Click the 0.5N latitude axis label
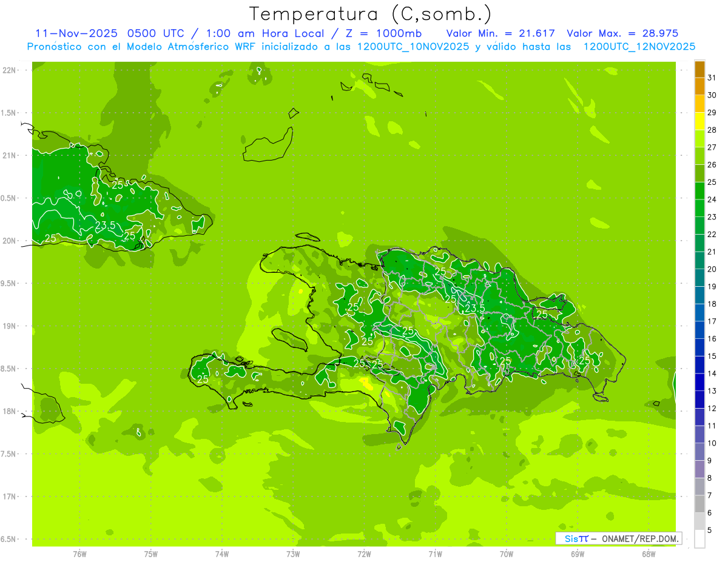728x562 pixels. pos(8,198)
